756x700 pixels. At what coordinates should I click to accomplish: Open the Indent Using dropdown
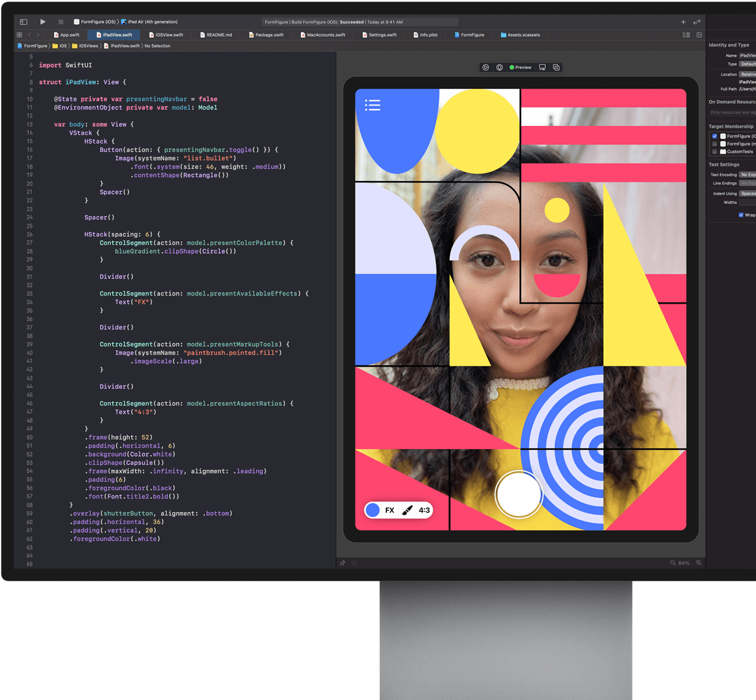coord(748,193)
